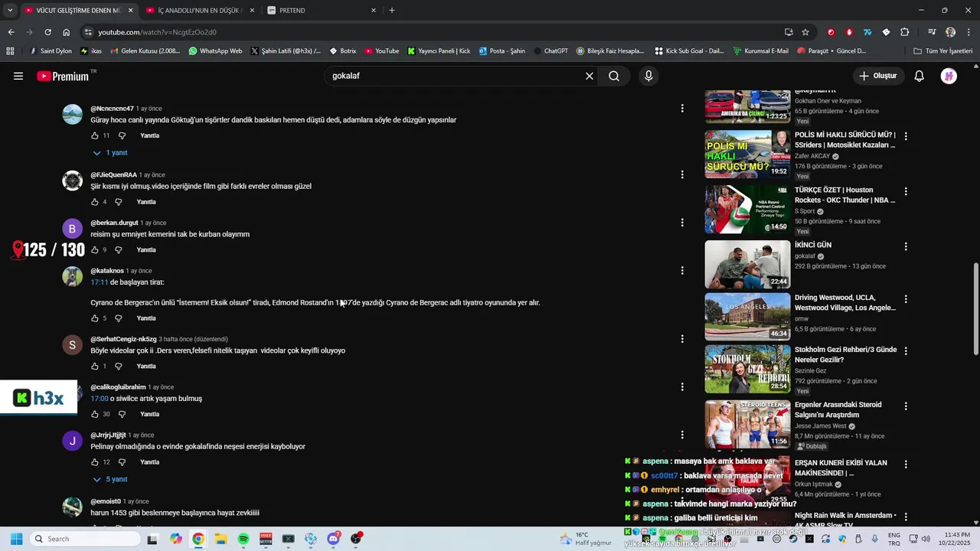Open the YouTube hamburger guide menu
The width and height of the screenshot is (980, 551).
tap(18, 76)
